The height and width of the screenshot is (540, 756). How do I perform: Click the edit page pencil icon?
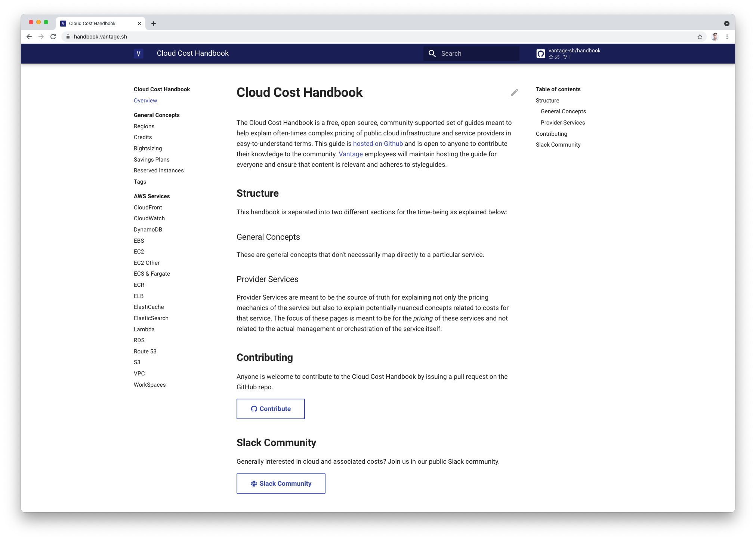(514, 92)
